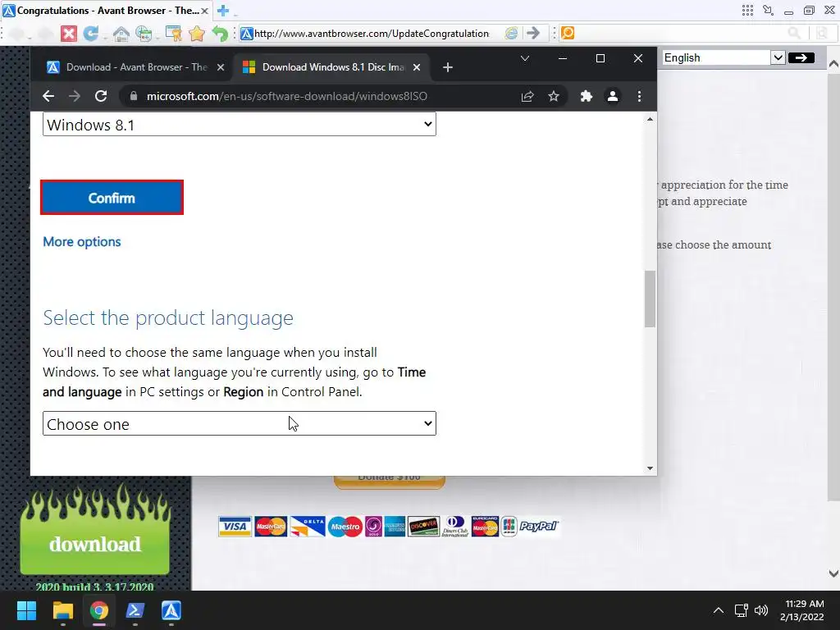Viewport: 840px width, 630px height.
Task: Click the Avant toolbar bookmarks certificate icon
Action: [174, 34]
